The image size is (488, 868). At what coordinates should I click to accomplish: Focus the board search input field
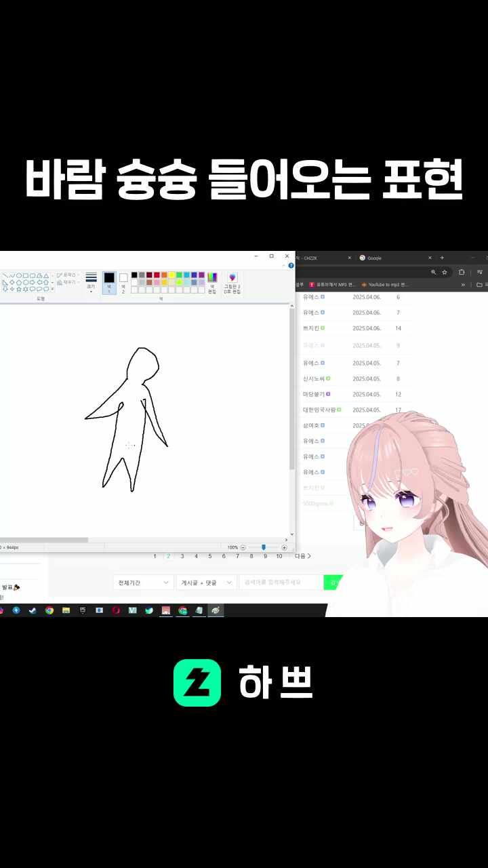pyautogui.click(x=280, y=583)
